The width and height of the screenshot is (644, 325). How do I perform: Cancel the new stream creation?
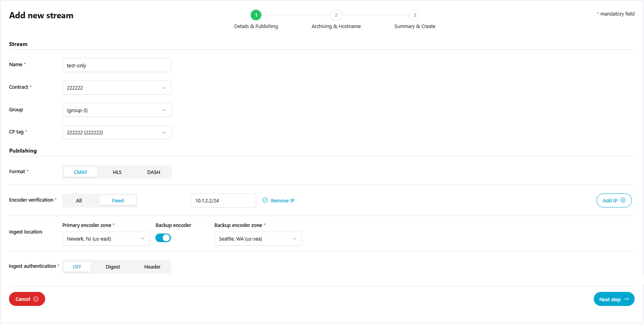click(x=27, y=299)
